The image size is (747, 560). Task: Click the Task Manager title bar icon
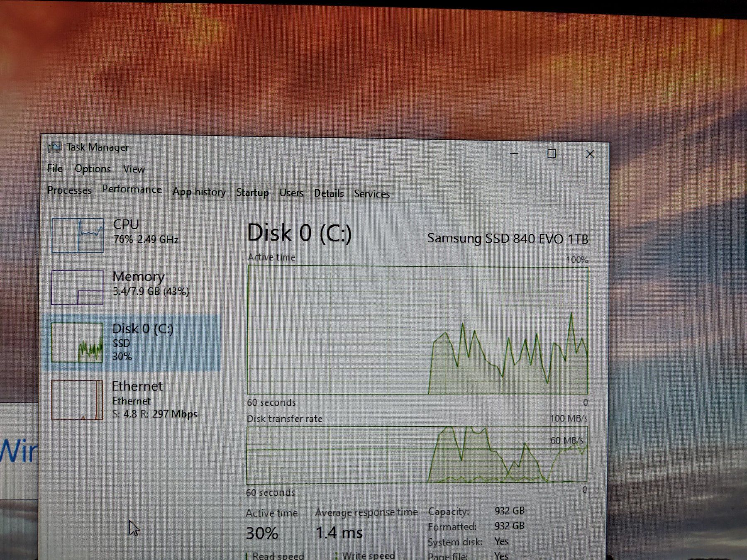point(55,147)
